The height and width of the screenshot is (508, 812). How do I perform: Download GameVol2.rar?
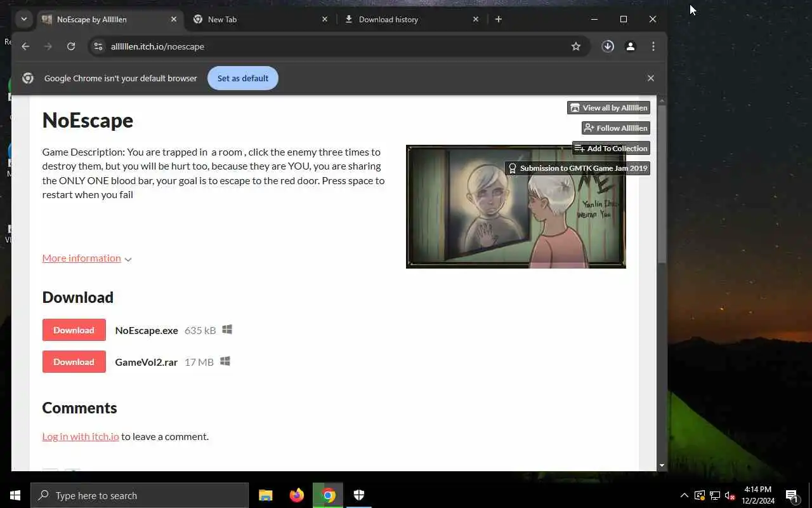74,362
